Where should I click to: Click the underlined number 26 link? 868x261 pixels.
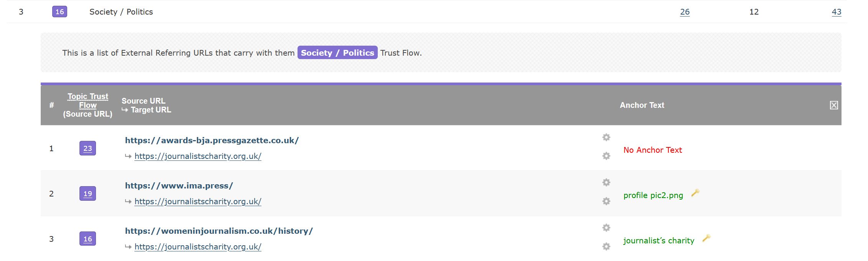pyautogui.click(x=685, y=12)
